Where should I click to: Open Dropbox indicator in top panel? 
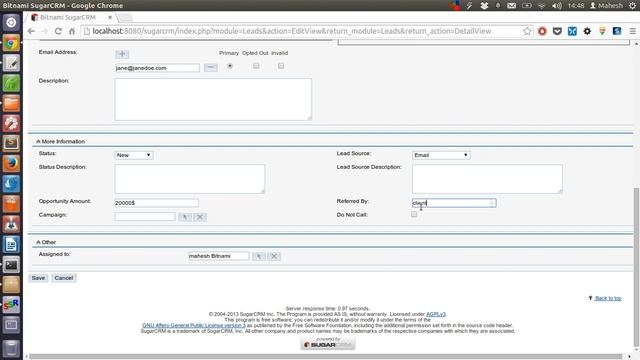484,6
